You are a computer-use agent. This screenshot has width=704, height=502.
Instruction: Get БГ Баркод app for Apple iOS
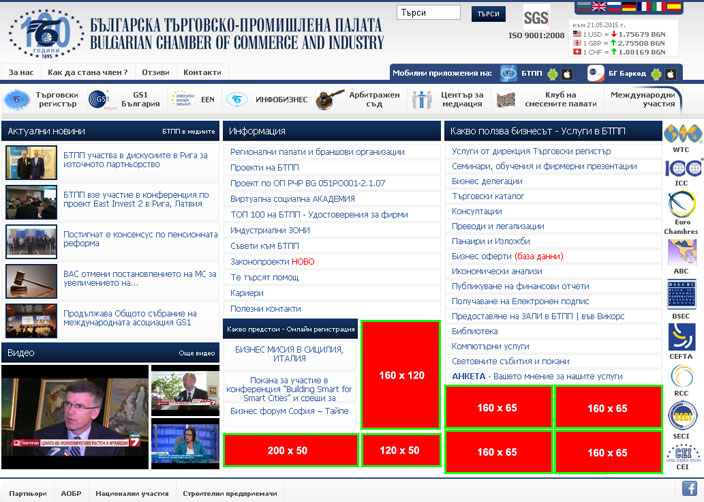(671, 74)
